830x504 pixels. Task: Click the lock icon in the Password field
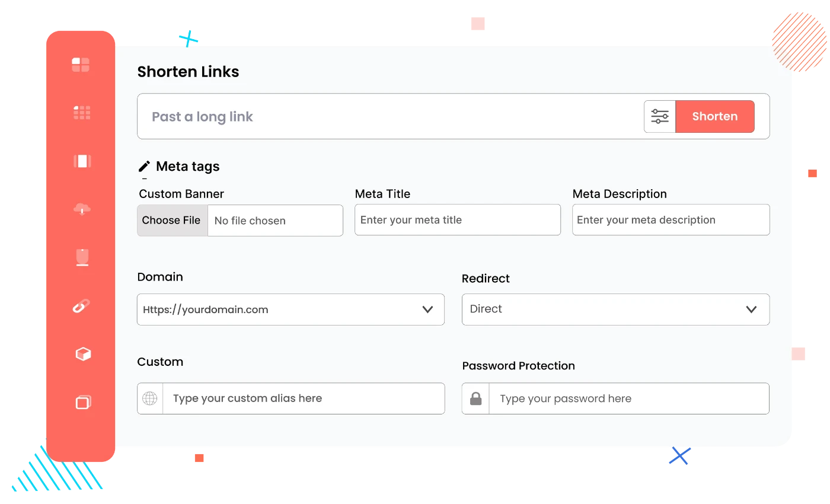click(x=475, y=398)
